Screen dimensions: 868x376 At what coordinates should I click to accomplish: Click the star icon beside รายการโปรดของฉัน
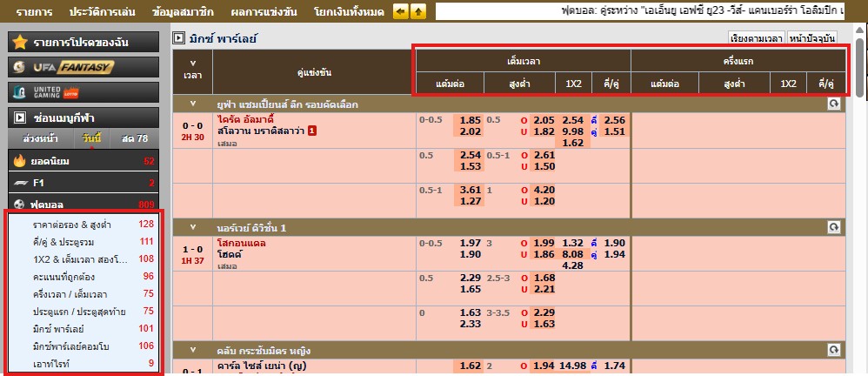(21, 42)
